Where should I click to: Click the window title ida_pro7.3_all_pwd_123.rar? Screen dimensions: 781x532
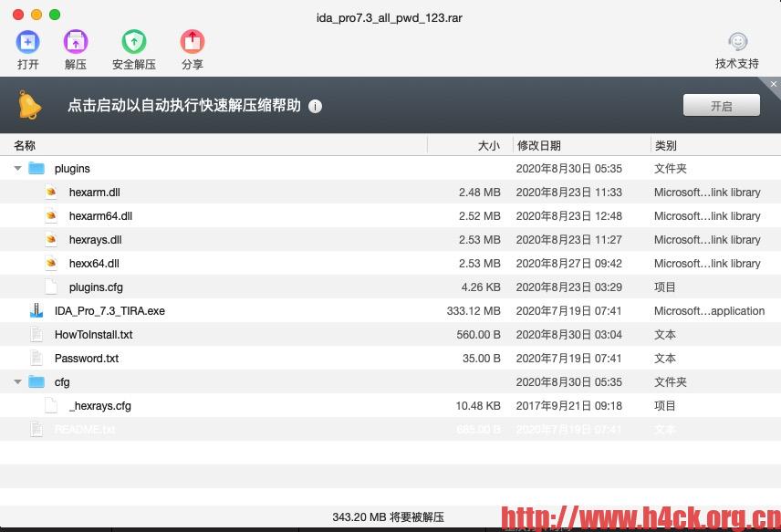point(390,18)
